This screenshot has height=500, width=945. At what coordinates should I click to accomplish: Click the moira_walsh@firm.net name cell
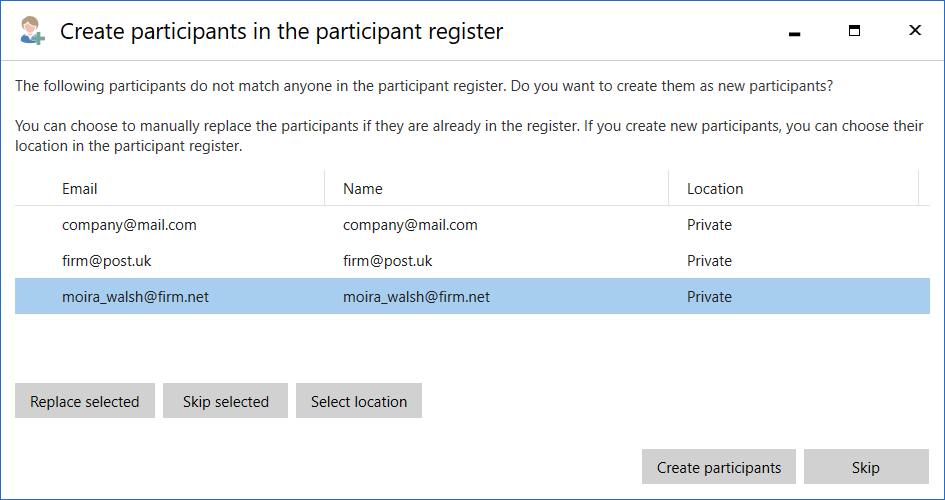tap(416, 297)
